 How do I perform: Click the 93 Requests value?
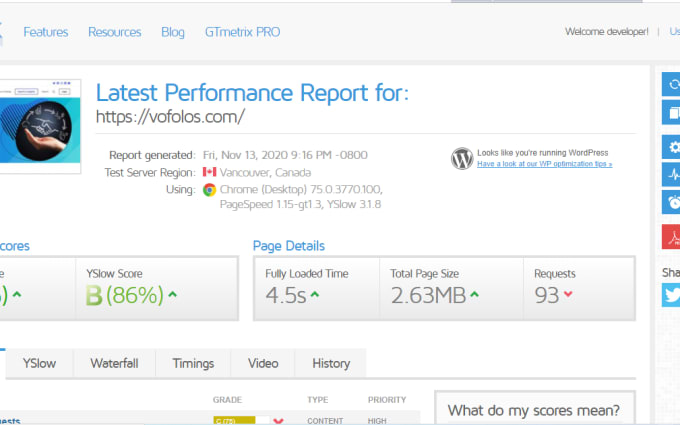point(546,295)
